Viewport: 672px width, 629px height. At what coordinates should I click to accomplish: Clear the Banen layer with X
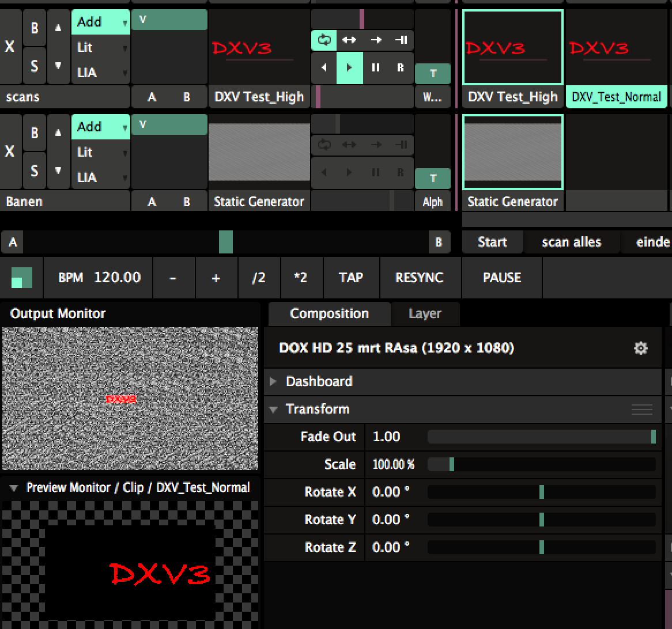[10, 151]
